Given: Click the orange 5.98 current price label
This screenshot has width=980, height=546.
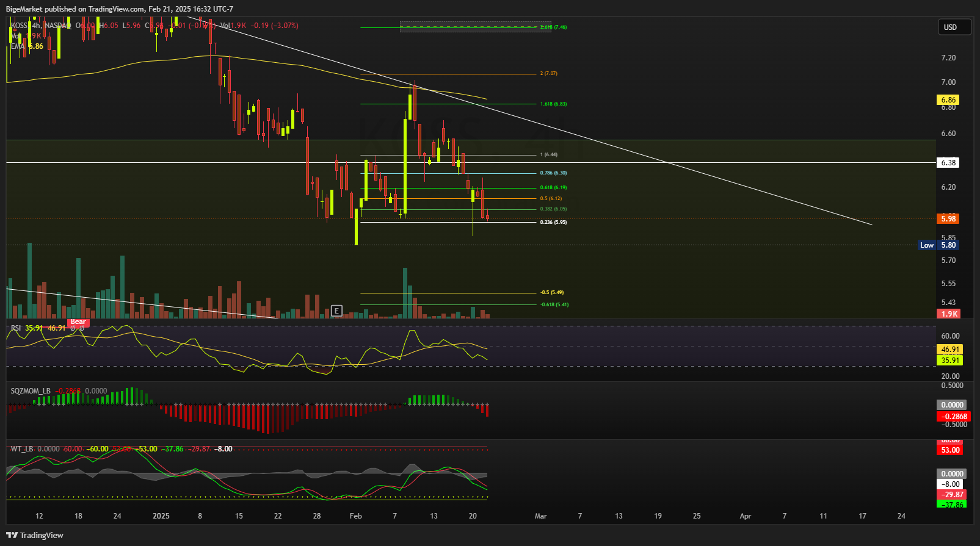Looking at the screenshot, I should point(948,218).
